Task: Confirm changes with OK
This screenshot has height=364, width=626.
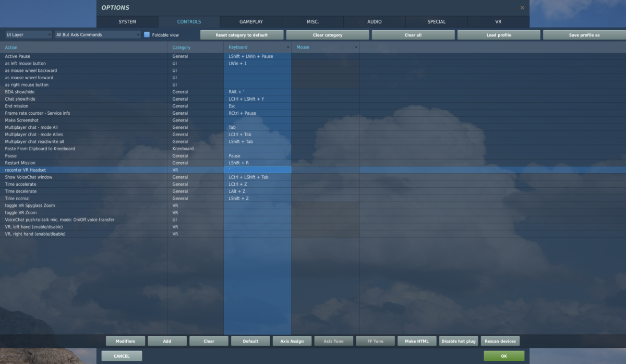Action: [504, 355]
